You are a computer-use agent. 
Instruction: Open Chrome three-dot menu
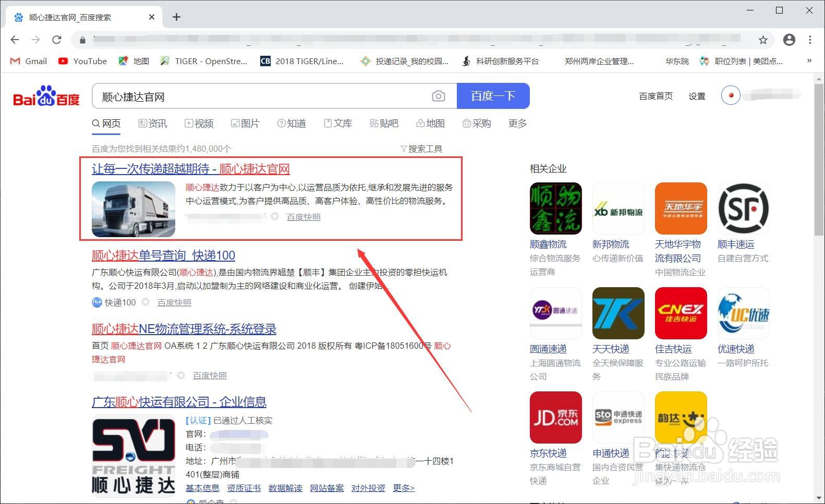point(810,40)
